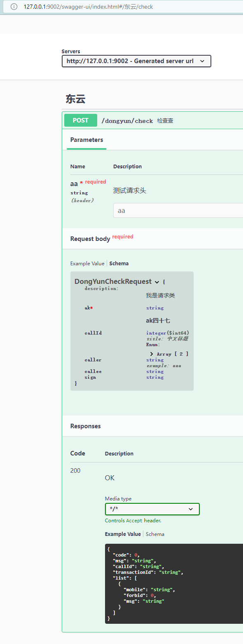Image resolution: width=243 pixels, height=644 pixels.
Task: Click the Parameters section header
Action: tap(86, 140)
